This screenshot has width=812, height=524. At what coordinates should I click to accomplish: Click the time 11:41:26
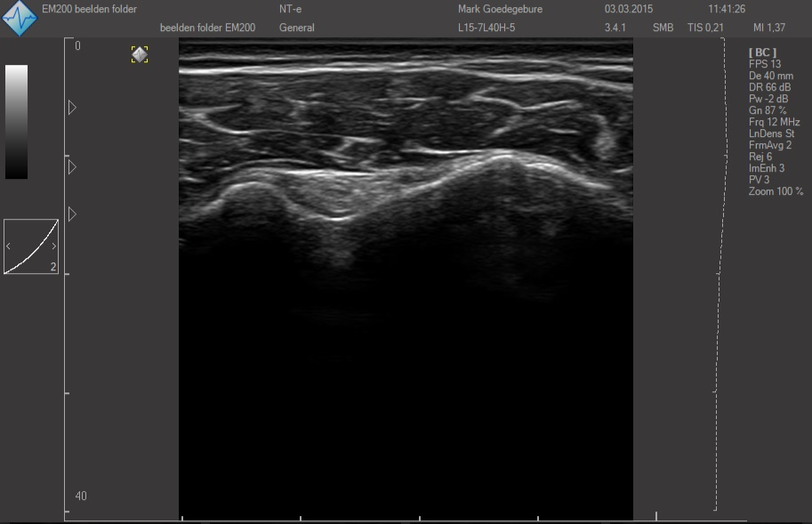click(x=727, y=9)
